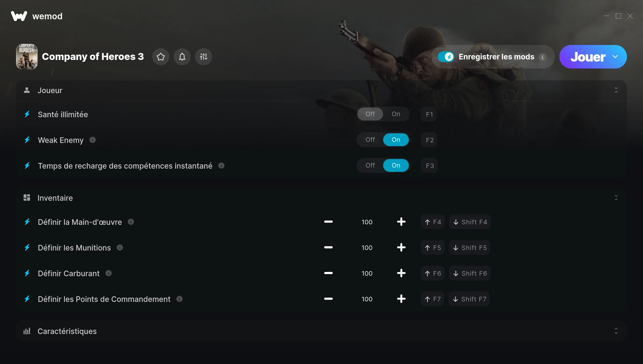Turn on Santé illimitée
Viewport: 643px width, 364px height.
[x=396, y=114]
